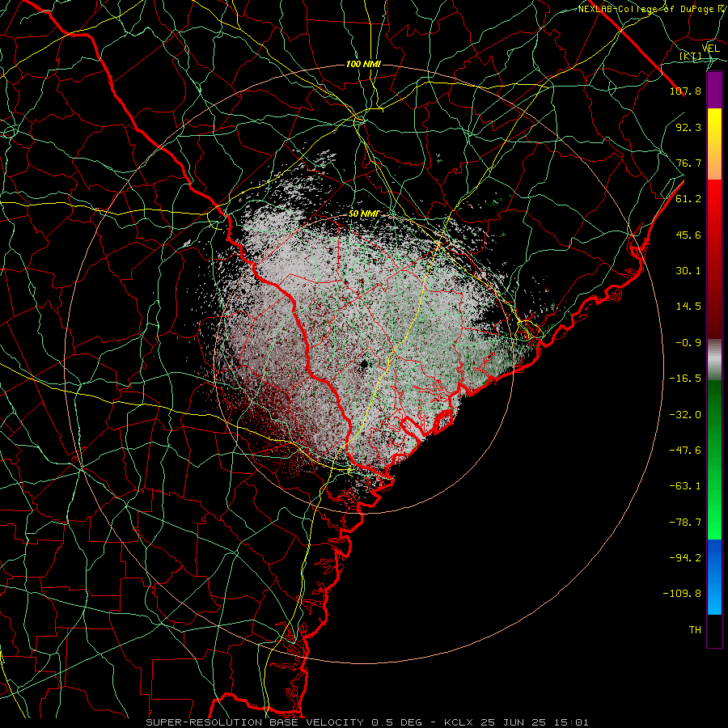Click the 50 NMI range ring label

tap(363, 214)
